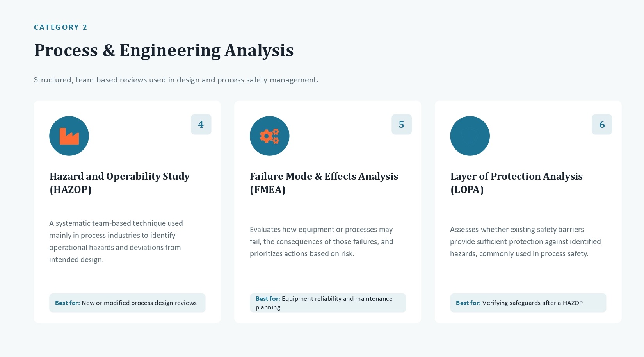This screenshot has width=644, height=357.
Task: Click the 'Equipment reliability and maintenance planning' tag
Action: coord(328,303)
